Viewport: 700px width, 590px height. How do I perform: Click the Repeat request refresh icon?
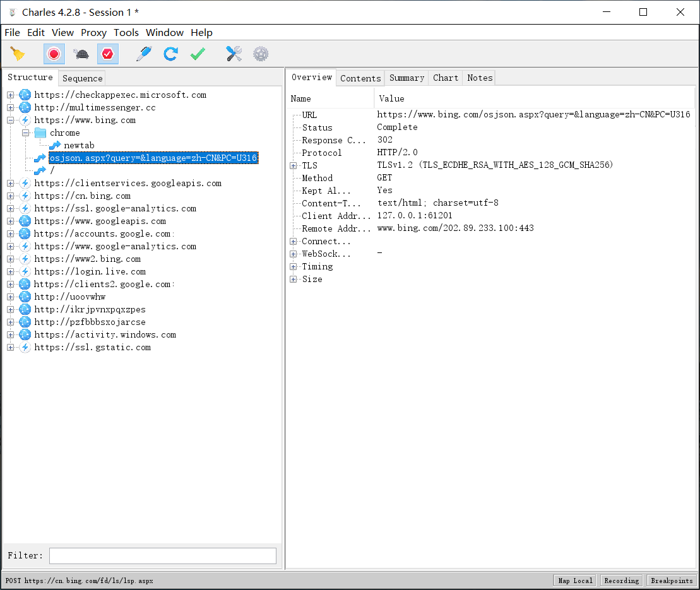pos(170,54)
